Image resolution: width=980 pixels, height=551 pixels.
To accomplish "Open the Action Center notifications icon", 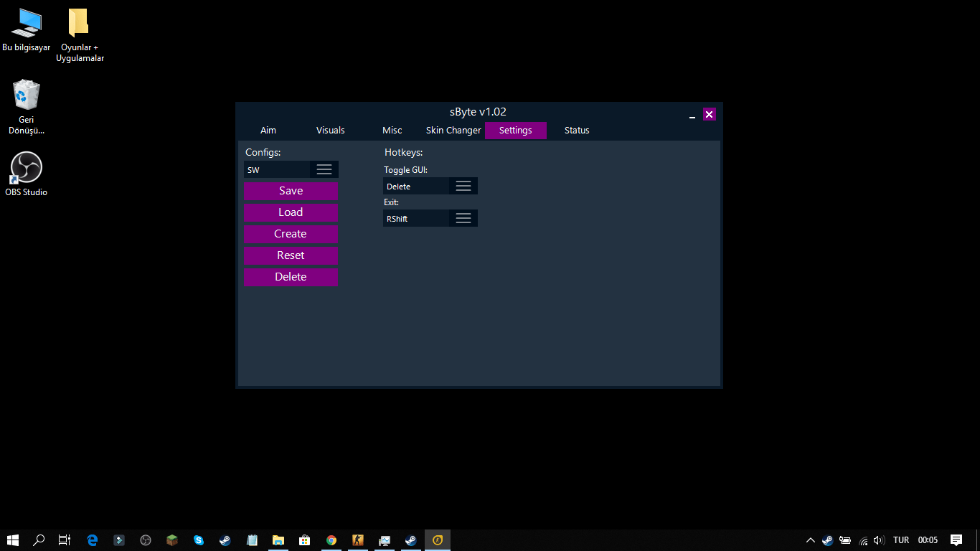I will pos(956,540).
